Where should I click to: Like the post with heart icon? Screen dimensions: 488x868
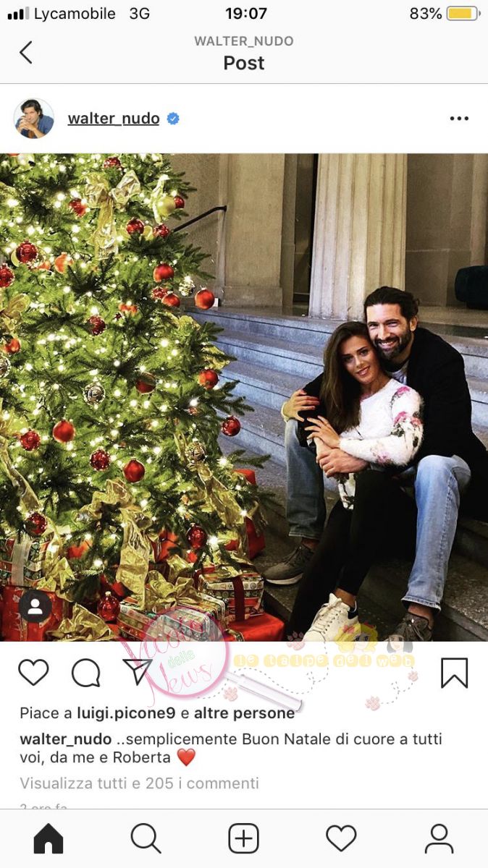33,673
